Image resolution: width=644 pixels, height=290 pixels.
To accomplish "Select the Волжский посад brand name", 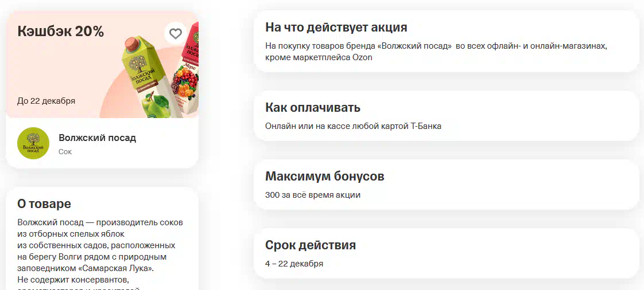I will [x=98, y=138].
